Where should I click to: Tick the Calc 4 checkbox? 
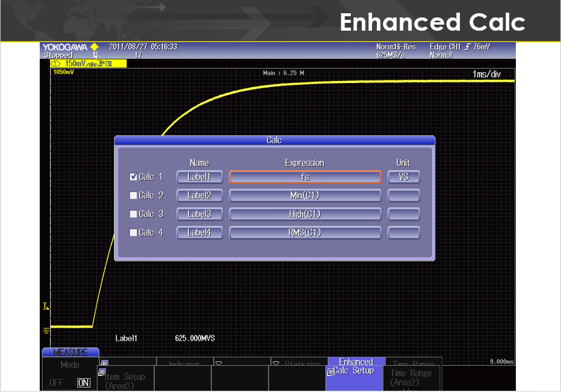(x=133, y=233)
